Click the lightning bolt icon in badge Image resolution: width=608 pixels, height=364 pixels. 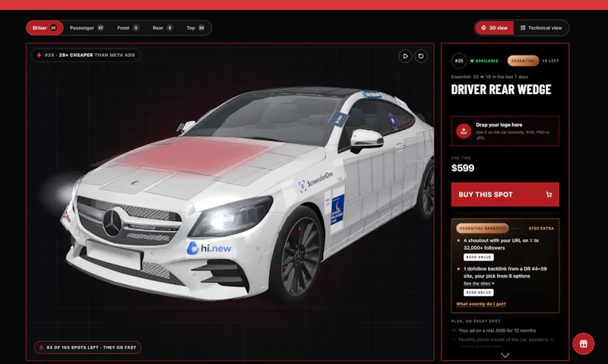(39, 55)
